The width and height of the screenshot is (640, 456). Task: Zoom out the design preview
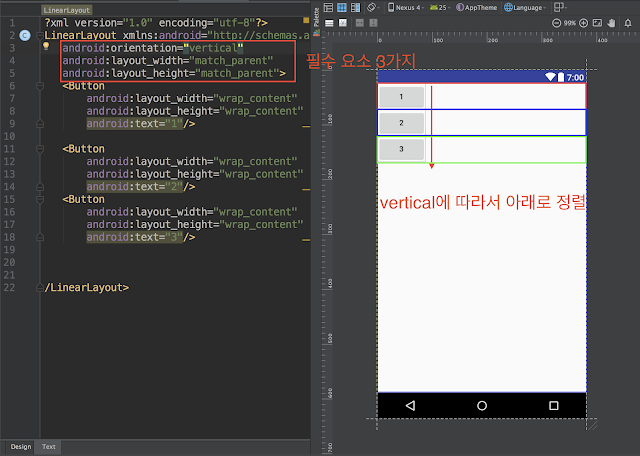(x=556, y=23)
